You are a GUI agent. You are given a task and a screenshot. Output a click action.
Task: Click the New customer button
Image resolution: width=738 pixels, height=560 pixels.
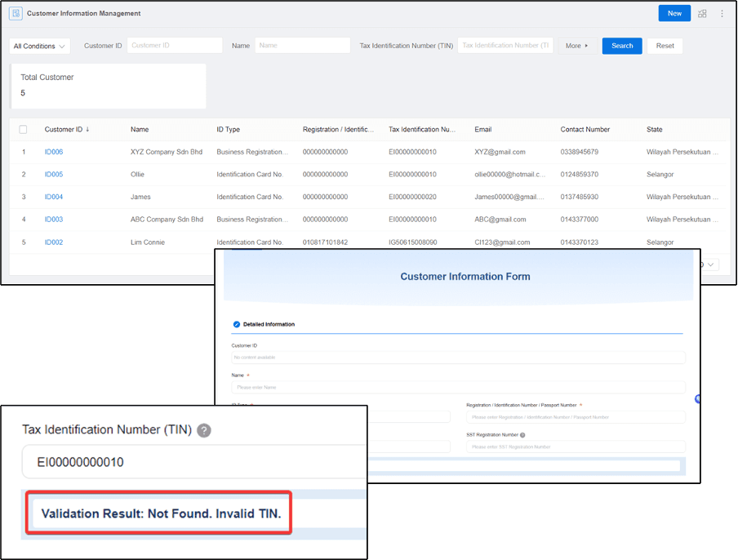tap(674, 13)
